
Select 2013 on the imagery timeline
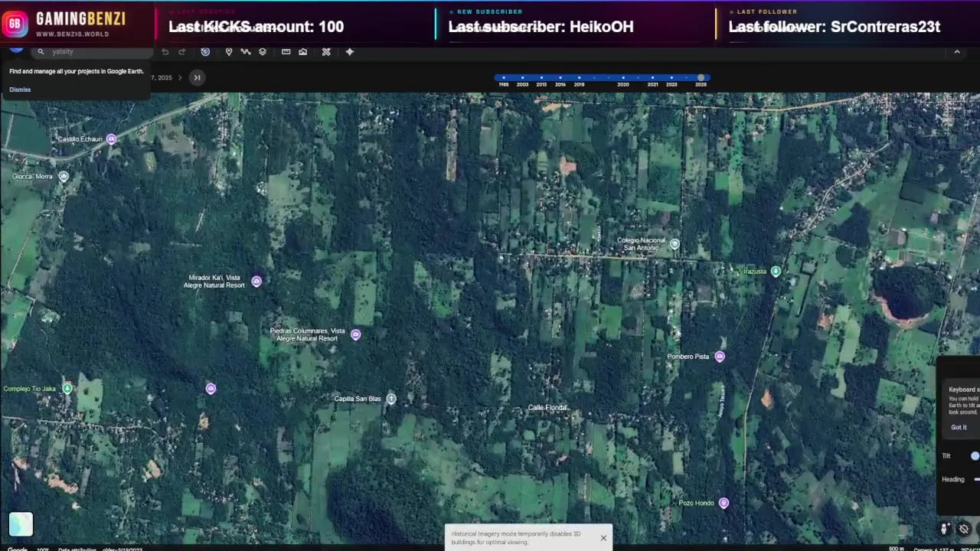(x=541, y=78)
